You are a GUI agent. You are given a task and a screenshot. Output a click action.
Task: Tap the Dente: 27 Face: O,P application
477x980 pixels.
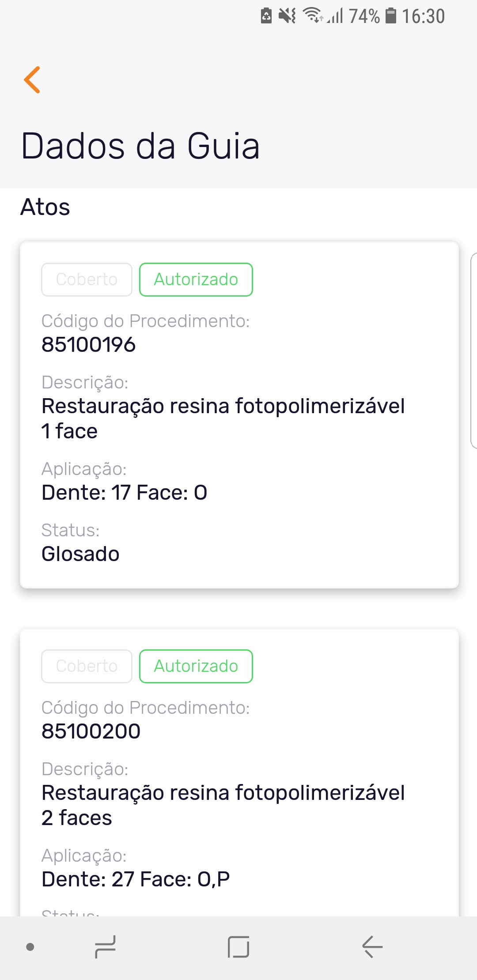pos(136,879)
